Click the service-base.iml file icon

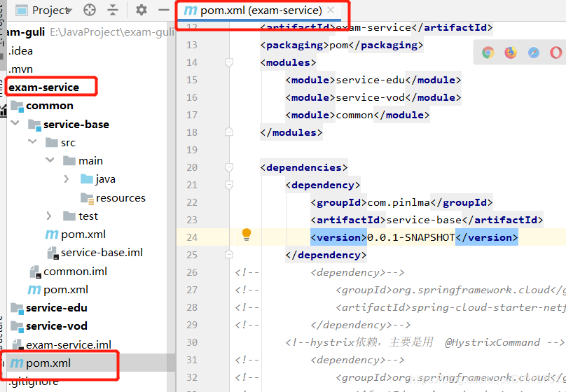53,253
